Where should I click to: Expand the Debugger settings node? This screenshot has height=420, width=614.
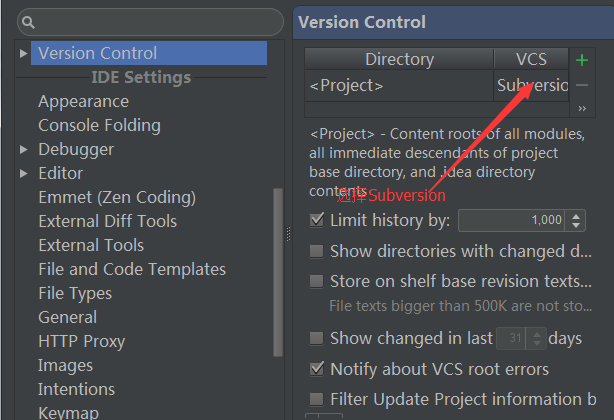(x=23, y=149)
